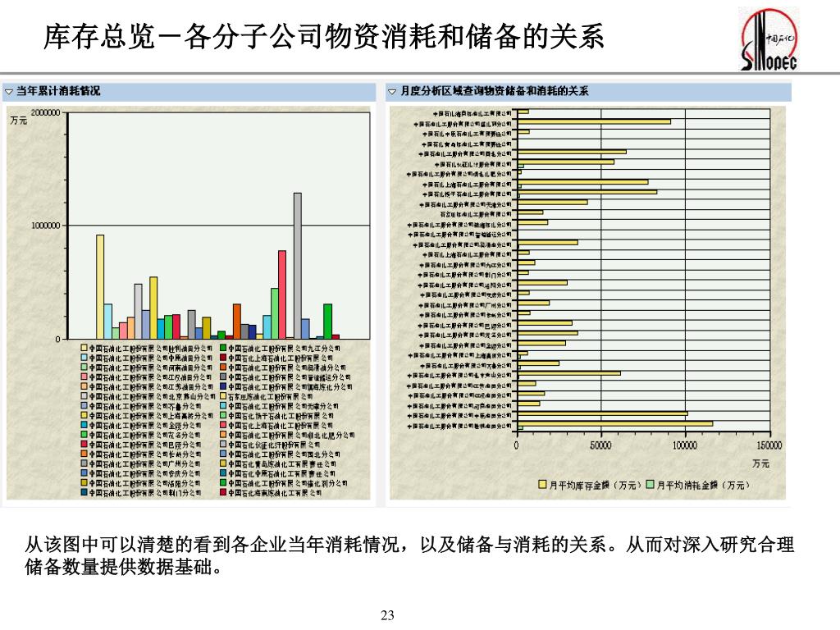Click the 月度分析区域查询物资储备和消耗的关系 title
840x630 pixels.
(495, 91)
